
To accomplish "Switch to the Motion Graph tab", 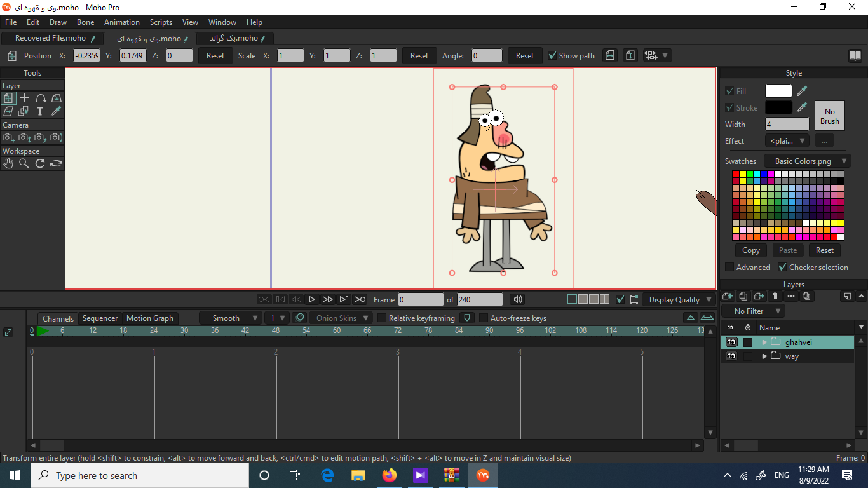I will point(150,318).
